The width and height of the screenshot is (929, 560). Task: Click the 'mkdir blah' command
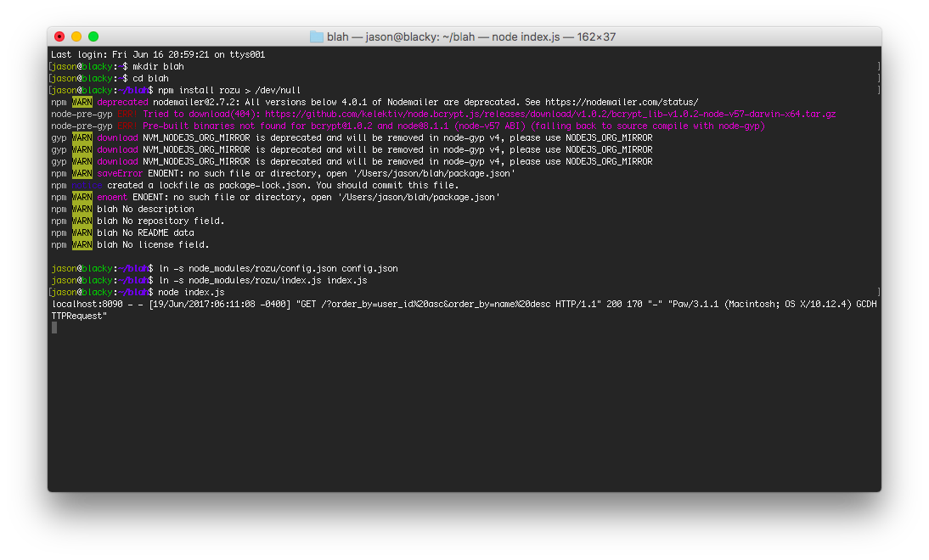point(158,66)
